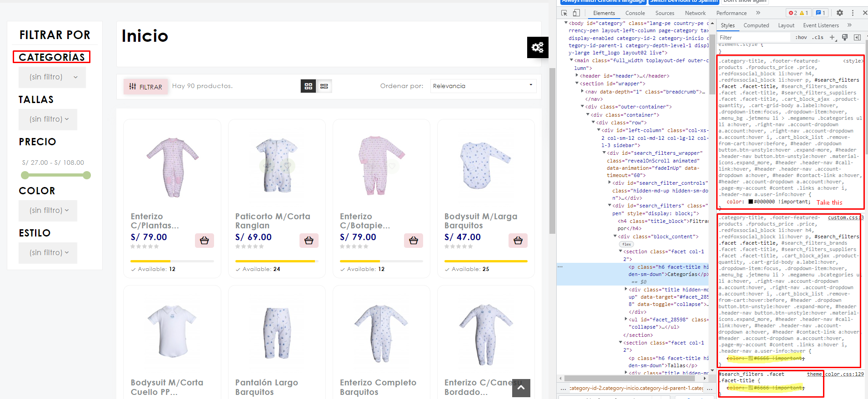Viewport: 868px width, 399px height.
Task: Open the Ordenar por Relevancia dropdown
Action: tap(483, 86)
